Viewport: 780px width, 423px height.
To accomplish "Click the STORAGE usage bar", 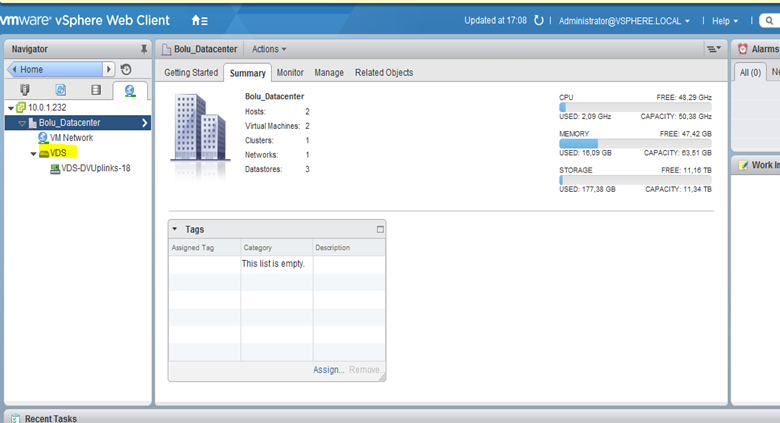I will [635, 180].
